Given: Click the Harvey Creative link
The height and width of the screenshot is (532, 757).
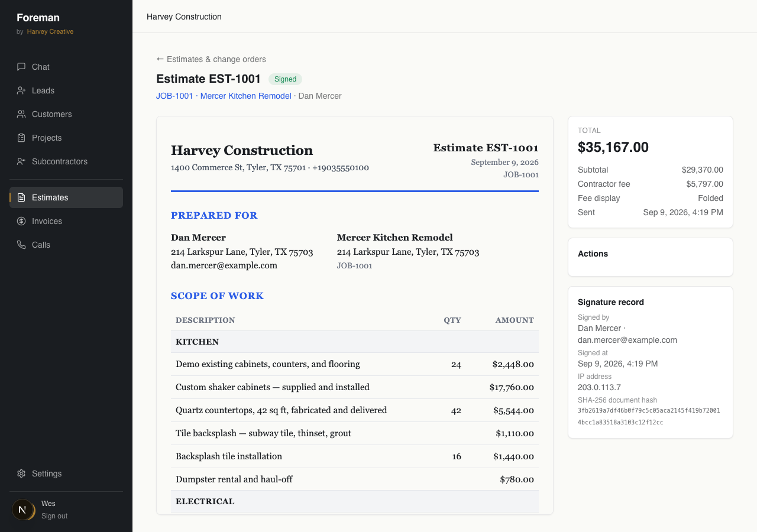Looking at the screenshot, I should point(50,31).
